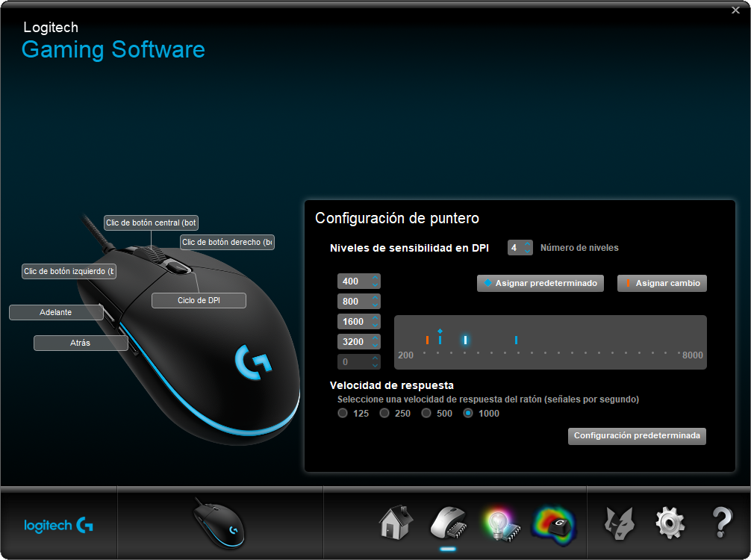Select 500 response rate option
Image resolution: width=751 pixels, height=560 pixels.
(426, 413)
